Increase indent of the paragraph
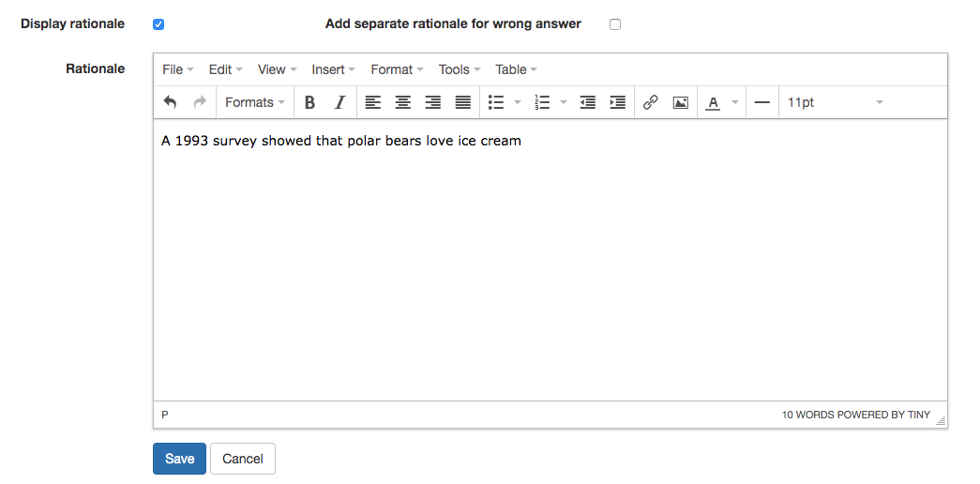 [x=617, y=103]
